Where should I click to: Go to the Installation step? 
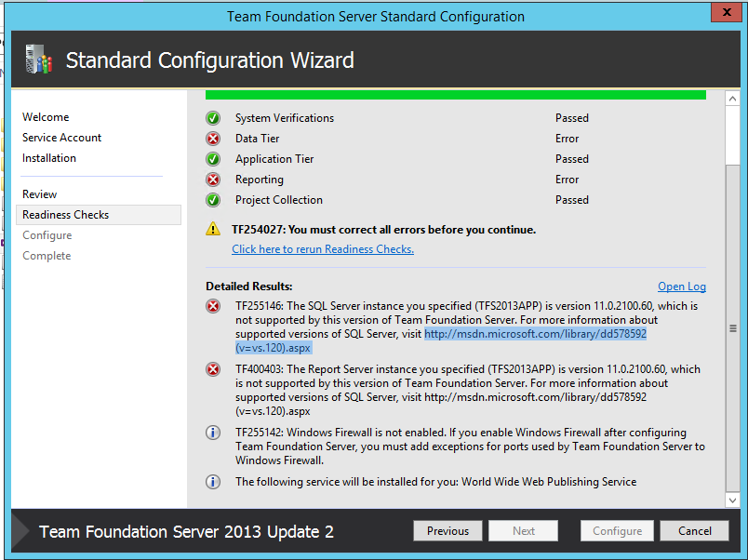pyautogui.click(x=48, y=158)
